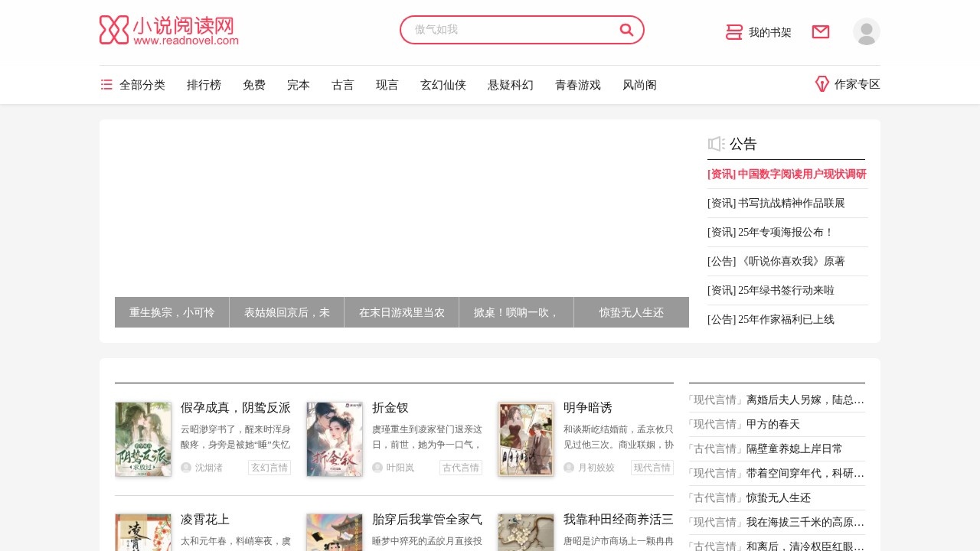Select the 掀桌！唢呐一吹 carousel tab

pyautogui.click(x=516, y=312)
